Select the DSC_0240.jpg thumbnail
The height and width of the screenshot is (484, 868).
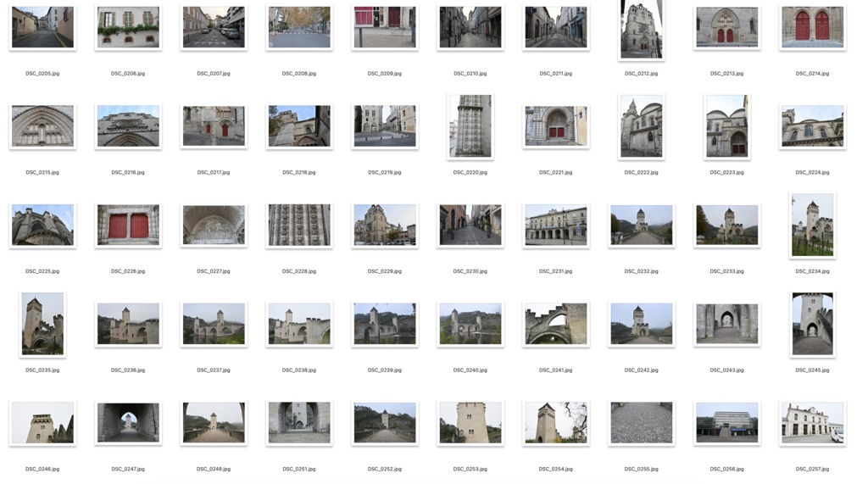[x=470, y=324]
